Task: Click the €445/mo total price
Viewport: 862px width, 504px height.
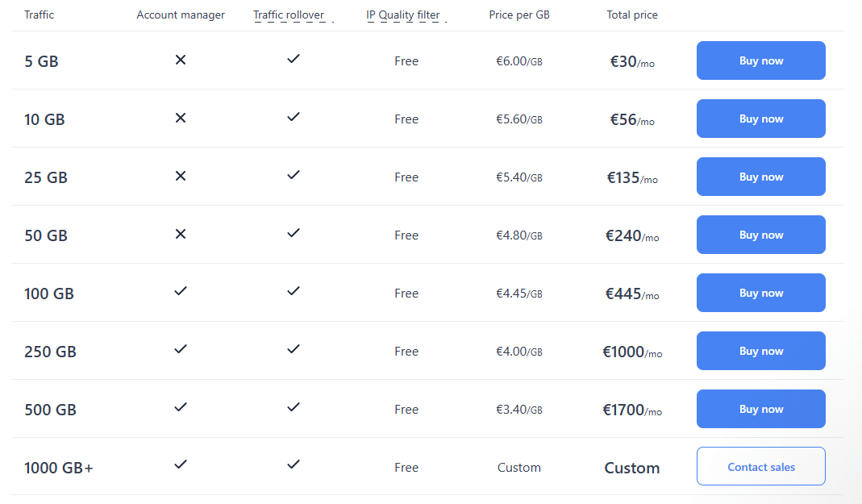Action: point(631,294)
